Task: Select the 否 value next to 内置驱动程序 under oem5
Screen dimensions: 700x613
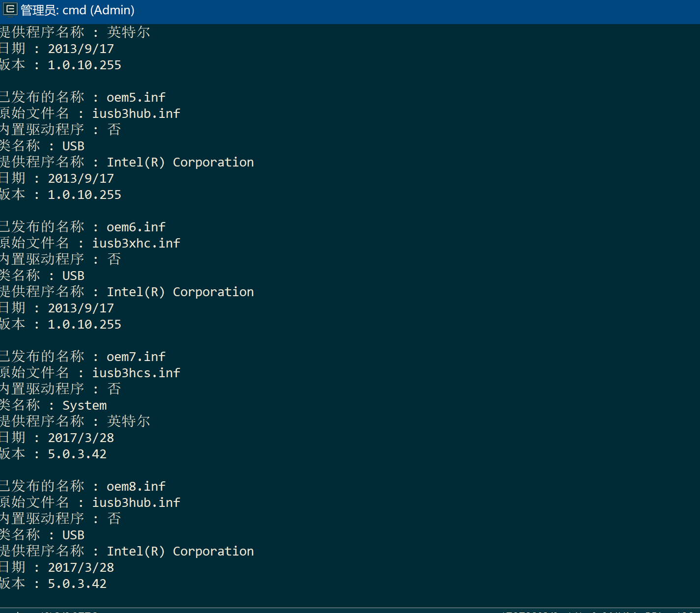Action: click(x=114, y=129)
